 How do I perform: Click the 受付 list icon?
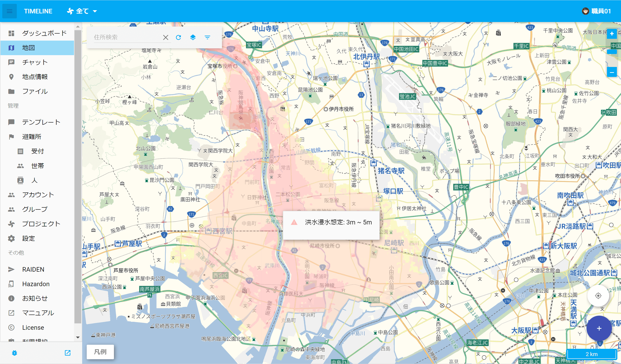[x=20, y=151]
